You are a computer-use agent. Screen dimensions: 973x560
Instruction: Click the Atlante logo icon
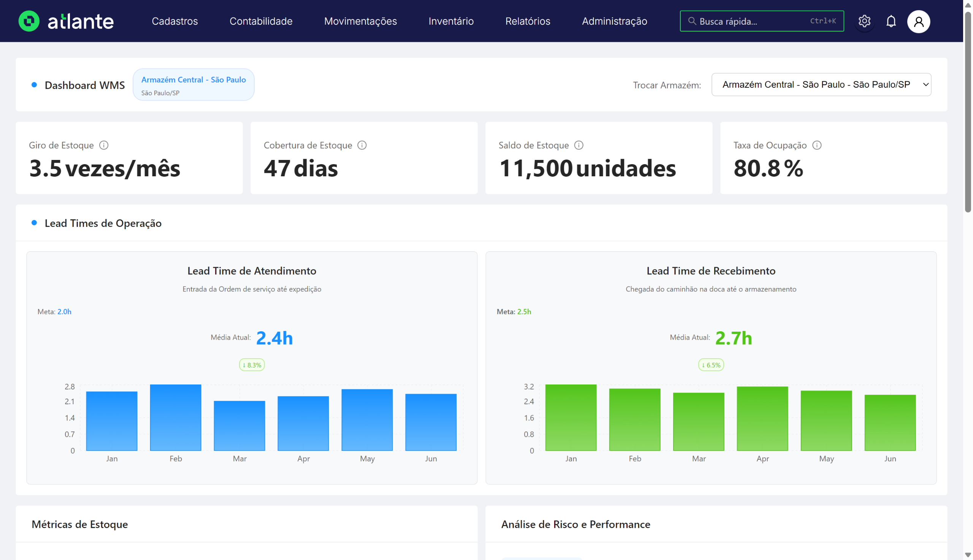click(x=29, y=21)
